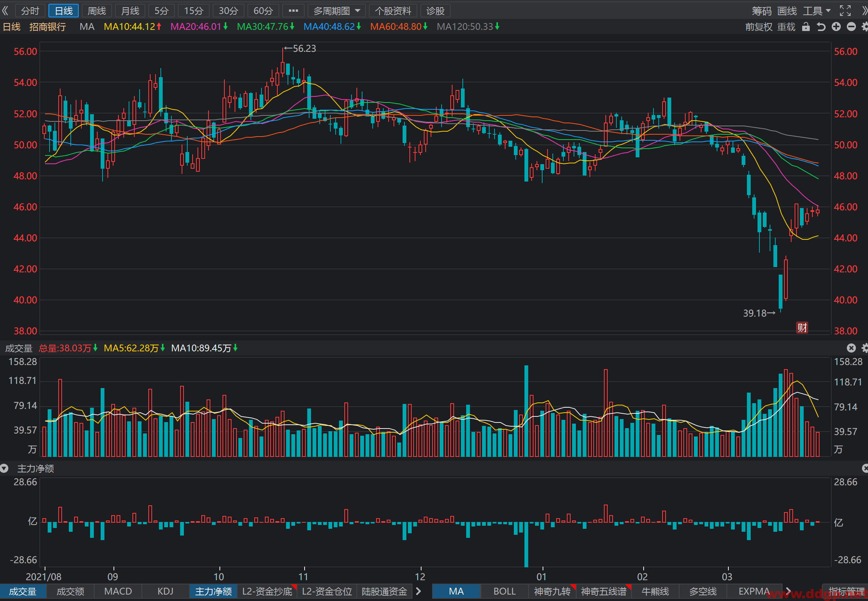The width and height of the screenshot is (868, 601).
Task: Select MA main indicator tab
Action: pyautogui.click(x=456, y=591)
